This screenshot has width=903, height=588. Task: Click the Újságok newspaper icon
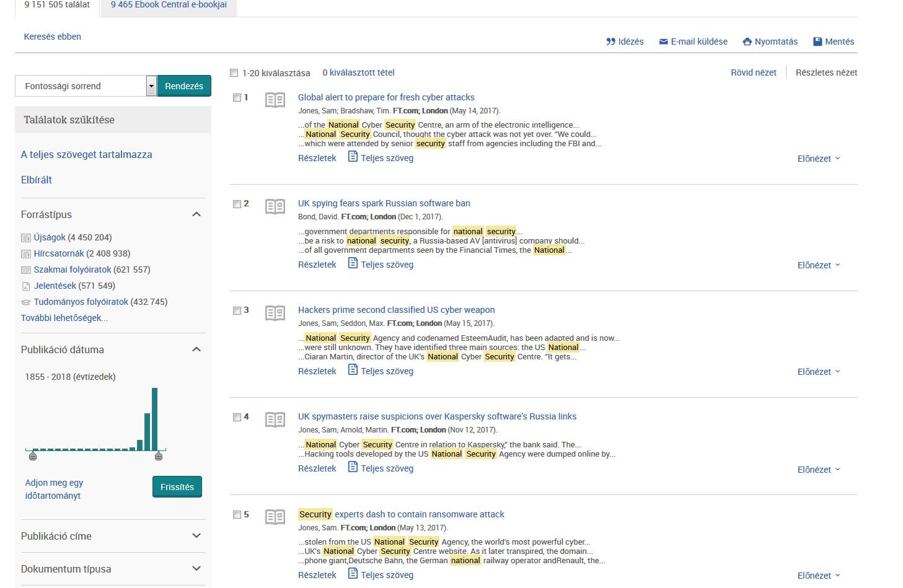26,237
